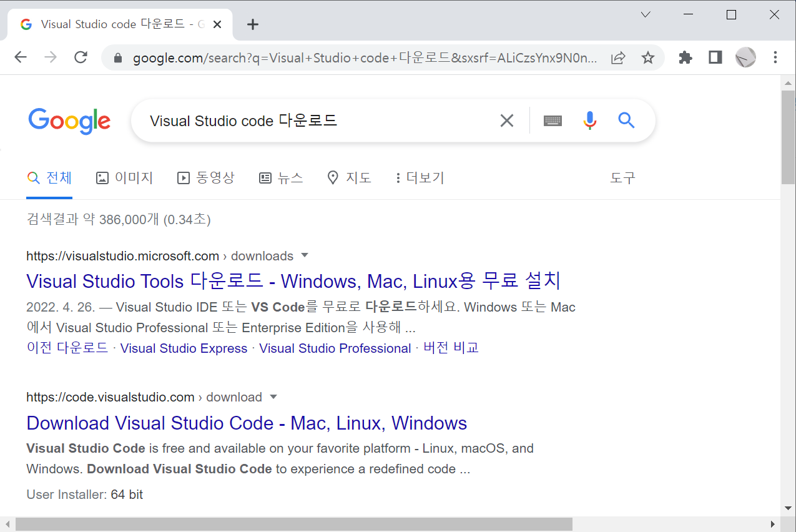Close the Visual Studio code search tab
The image size is (796, 532).
(x=217, y=24)
